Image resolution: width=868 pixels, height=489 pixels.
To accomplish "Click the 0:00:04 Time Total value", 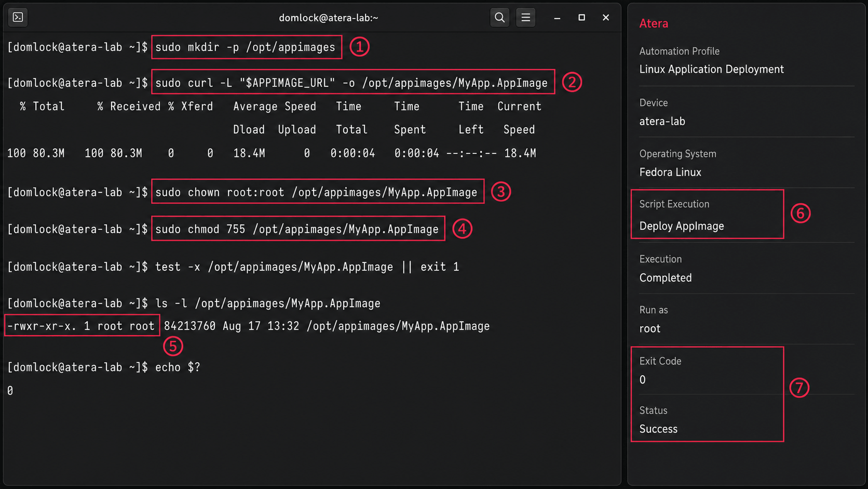I will [352, 153].
